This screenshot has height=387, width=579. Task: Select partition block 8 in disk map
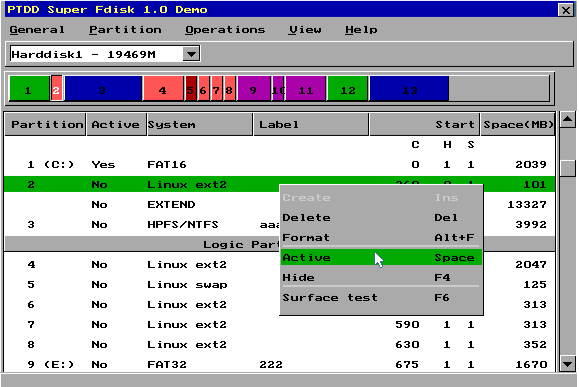coord(230,88)
